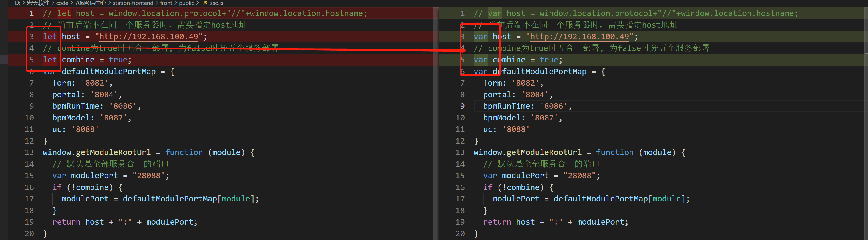Open the sso.js breadcrumb dropdown
The width and height of the screenshot is (868, 240).
click(x=217, y=3)
